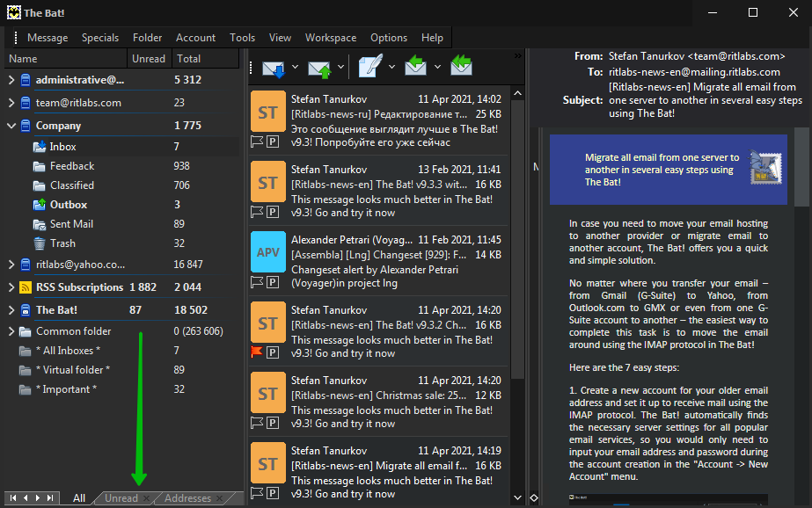This screenshot has height=508, width=812.
Task: Click the diamond icon below the message list
Action: pyautogui.click(x=534, y=497)
